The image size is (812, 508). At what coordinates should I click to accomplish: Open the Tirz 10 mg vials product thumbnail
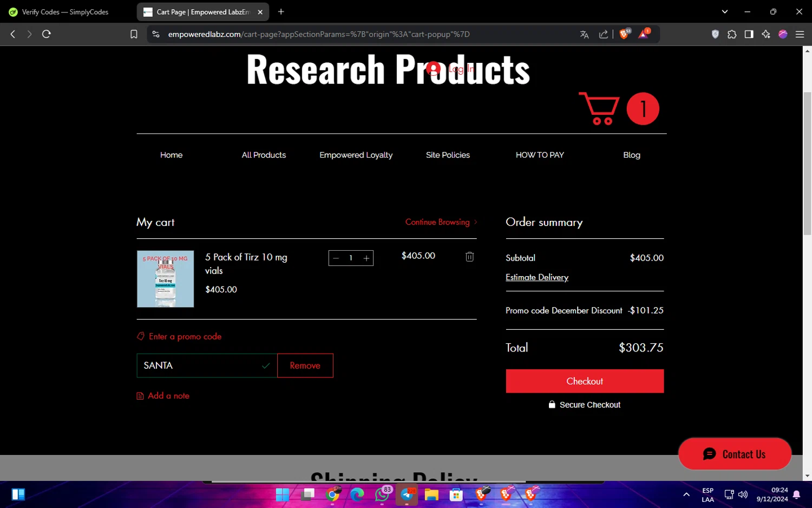point(166,279)
